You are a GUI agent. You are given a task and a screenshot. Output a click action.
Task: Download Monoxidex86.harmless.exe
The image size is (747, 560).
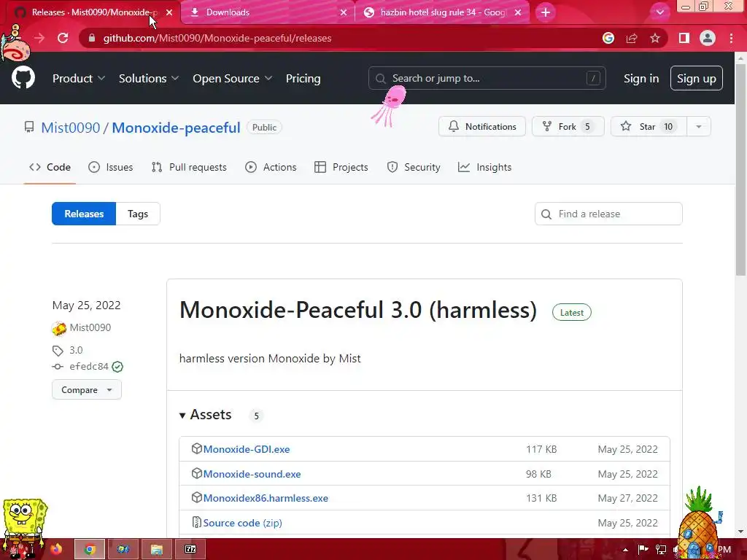[x=266, y=498]
